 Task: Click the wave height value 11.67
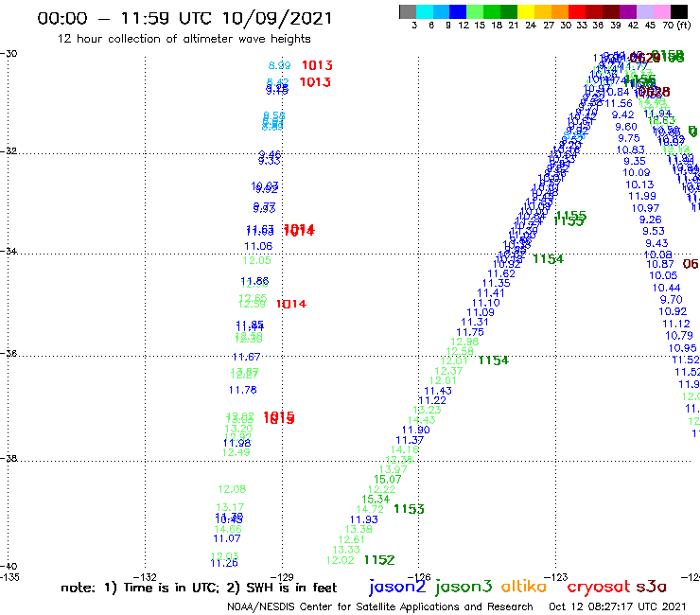[x=247, y=357]
